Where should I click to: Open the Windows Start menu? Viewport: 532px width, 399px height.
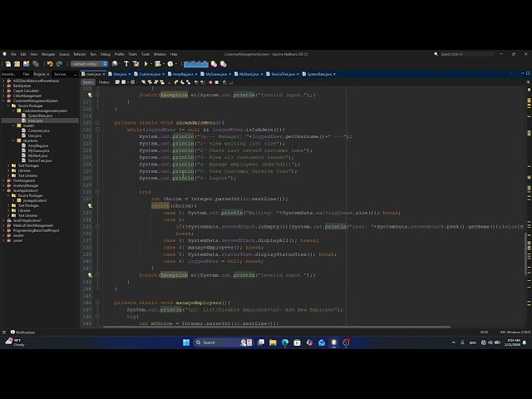(186, 342)
